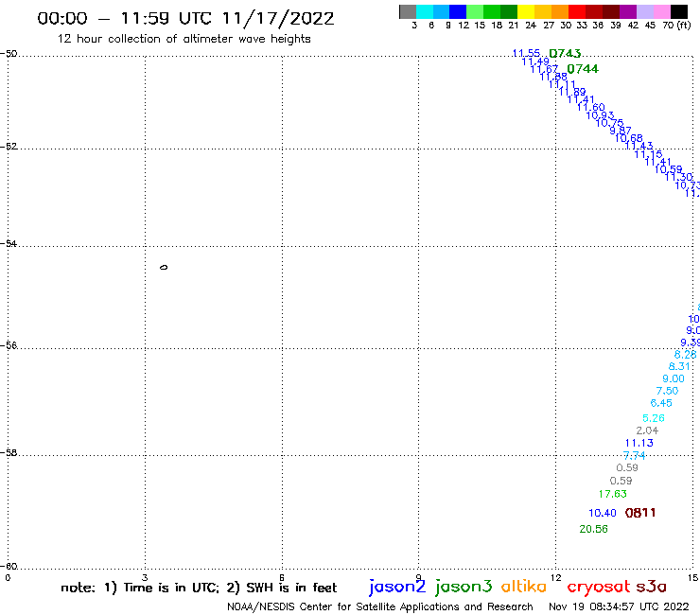Click the NOAA/NESDIS credit text
Screen dimensions: 700x615
click(380, 606)
